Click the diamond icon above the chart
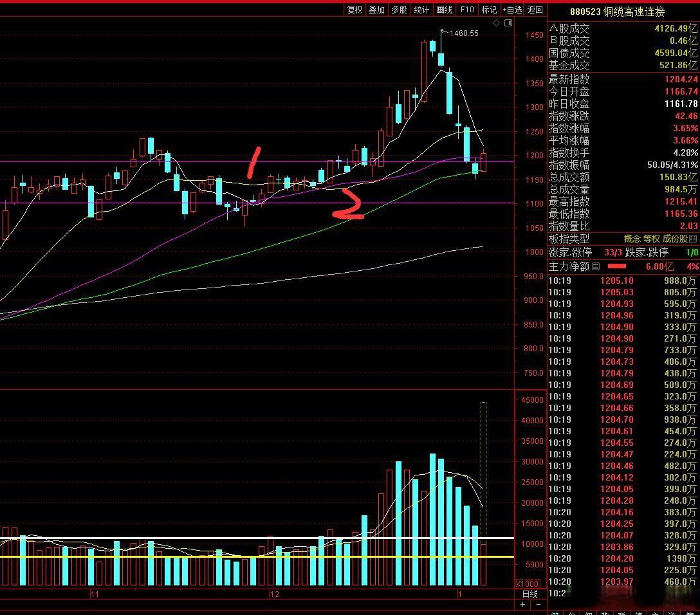The width and height of the screenshot is (700, 615). (496, 23)
